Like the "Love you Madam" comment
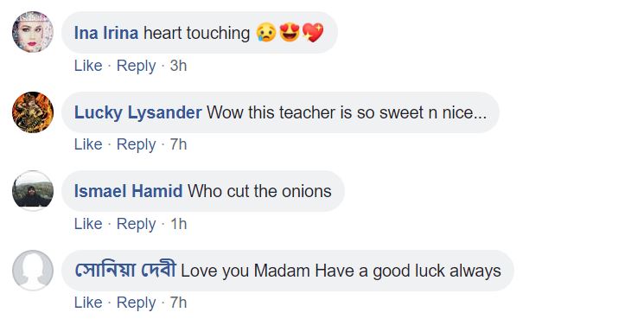The height and width of the screenshot is (319, 644). click(x=88, y=303)
